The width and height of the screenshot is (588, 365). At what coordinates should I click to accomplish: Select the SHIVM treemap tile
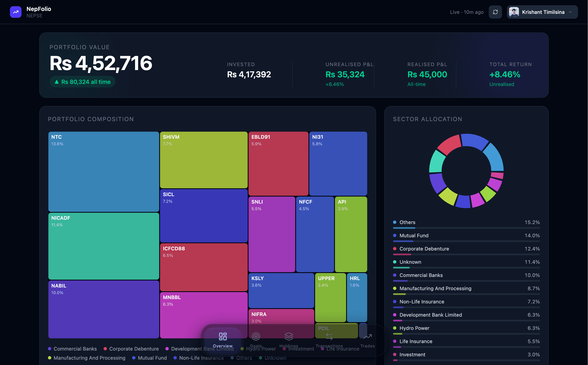tap(204, 160)
